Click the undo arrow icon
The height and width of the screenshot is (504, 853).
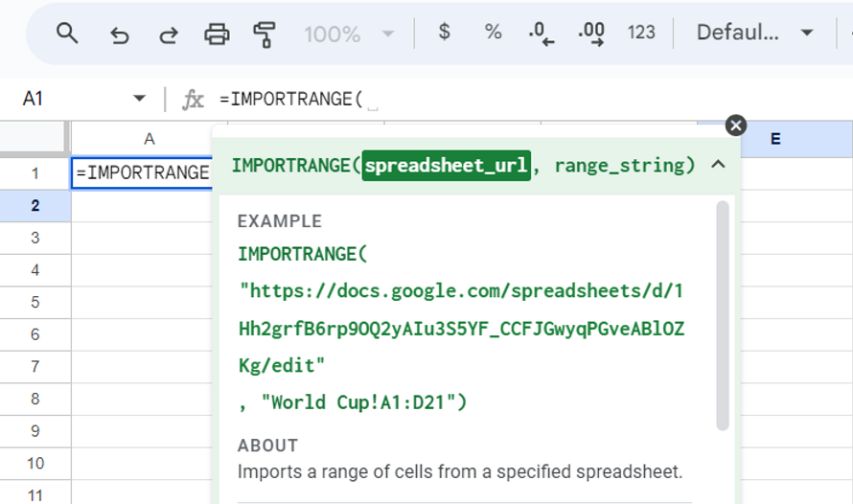[x=119, y=34]
